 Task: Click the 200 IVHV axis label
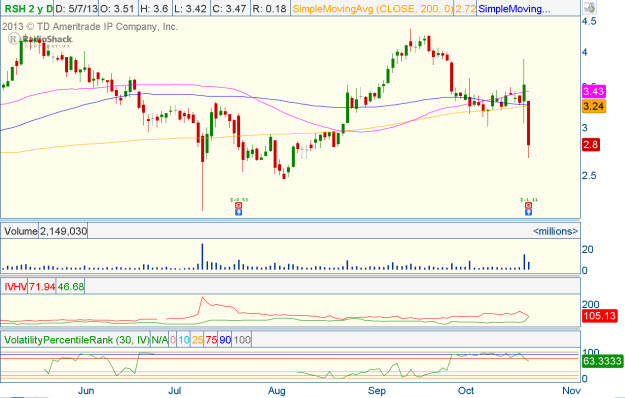tap(590, 305)
